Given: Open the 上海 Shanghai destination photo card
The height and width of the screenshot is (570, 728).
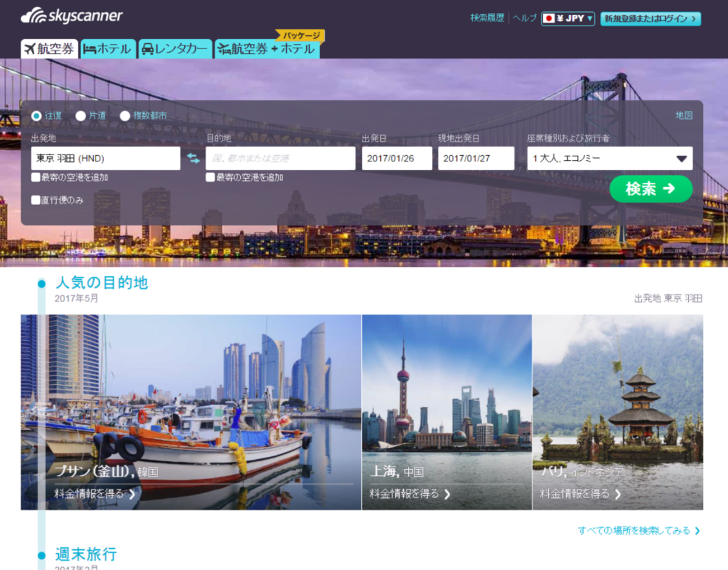Looking at the screenshot, I should (x=447, y=412).
